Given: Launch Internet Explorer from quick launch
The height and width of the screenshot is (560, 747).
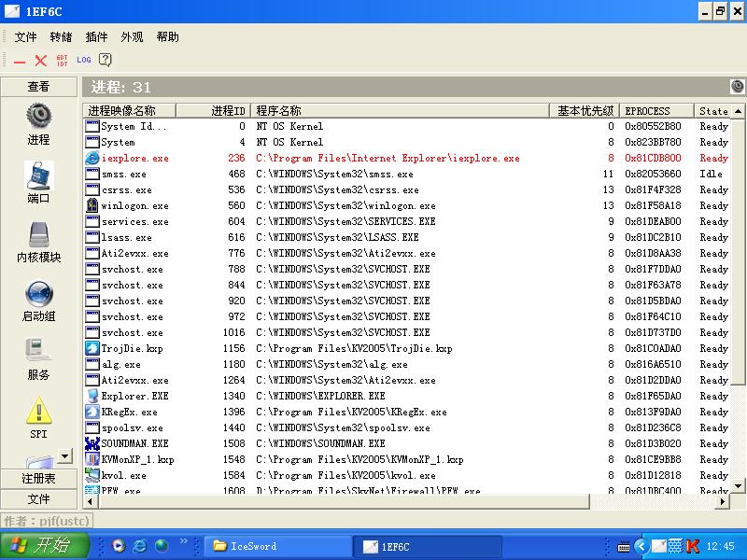Looking at the screenshot, I should pos(139,545).
